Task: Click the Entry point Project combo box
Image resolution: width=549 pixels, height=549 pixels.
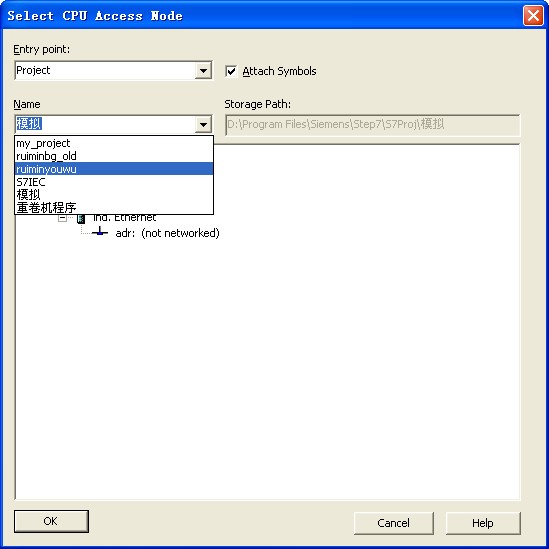Action: [113, 71]
